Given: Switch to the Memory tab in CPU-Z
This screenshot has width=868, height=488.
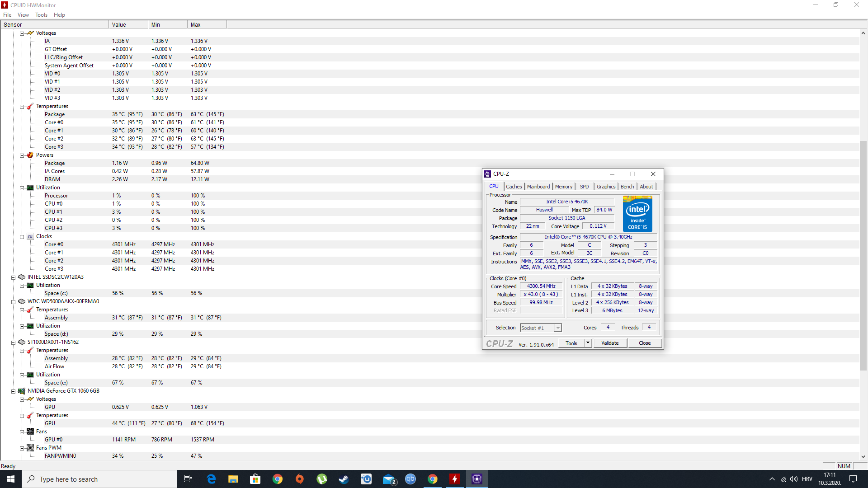Looking at the screenshot, I should point(564,187).
